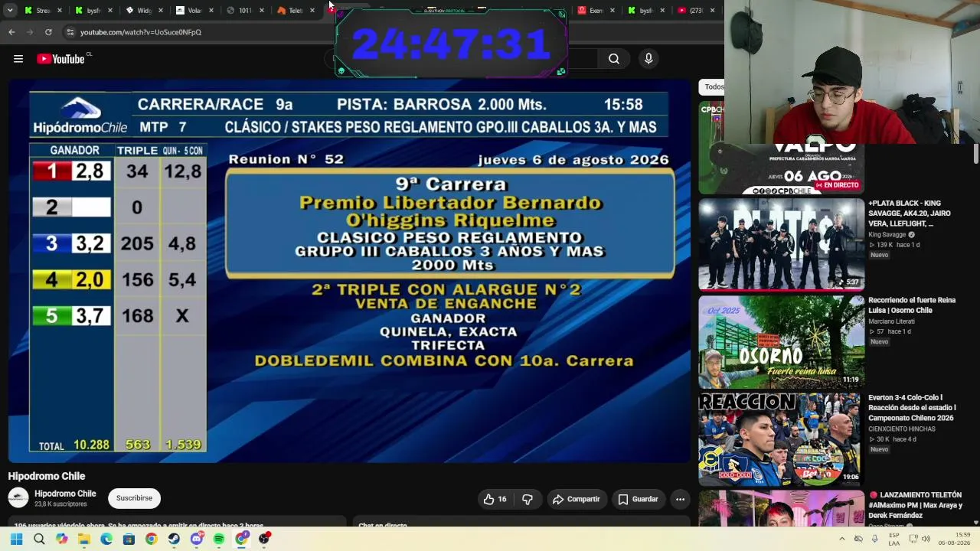The height and width of the screenshot is (551, 980).
Task: Click the 'Hipodromo Chile' video title text
Action: [47, 476]
